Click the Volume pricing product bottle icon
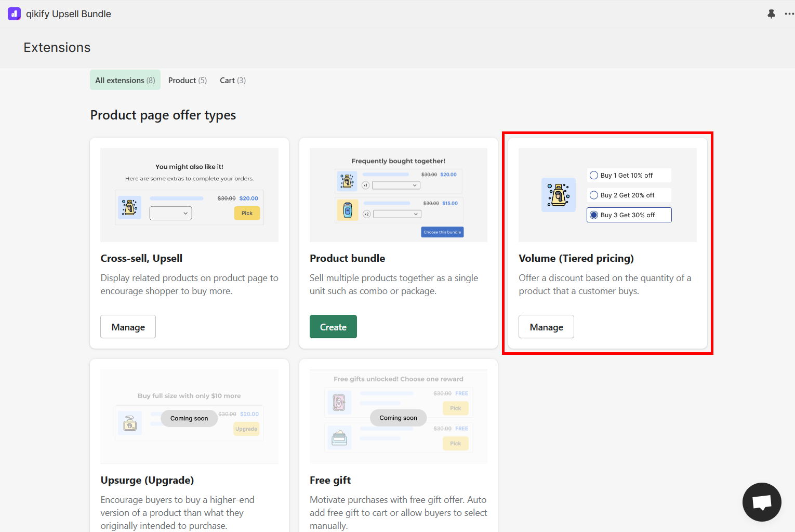 coord(559,195)
